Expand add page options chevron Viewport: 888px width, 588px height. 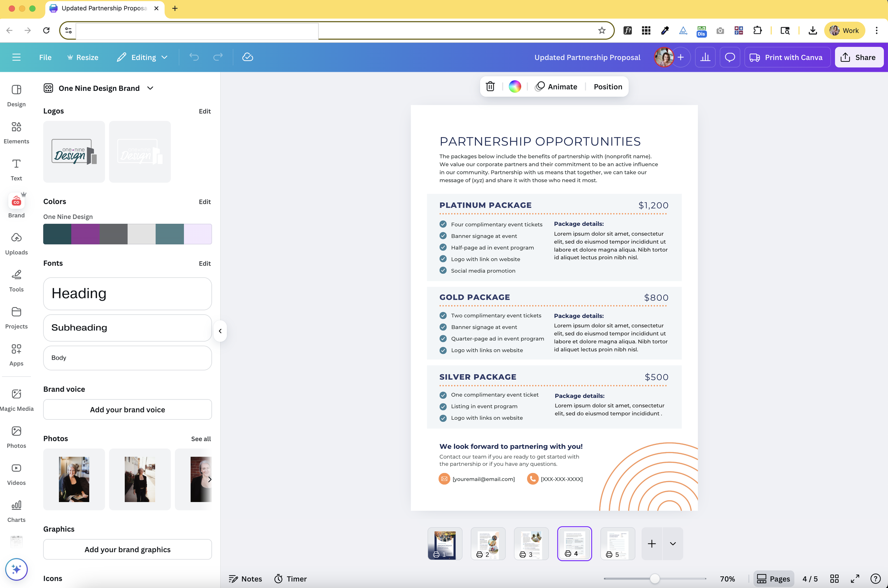pyautogui.click(x=673, y=543)
